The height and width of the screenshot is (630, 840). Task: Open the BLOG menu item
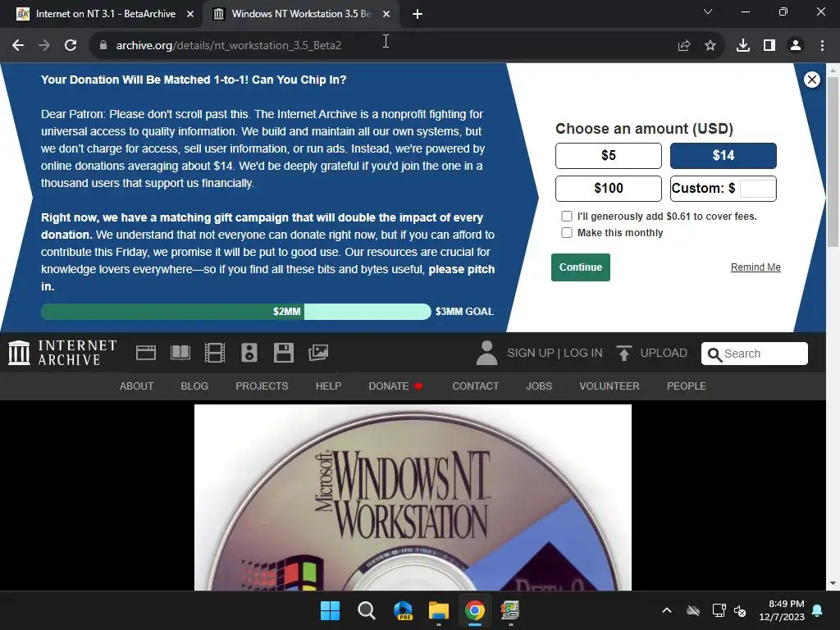point(194,386)
